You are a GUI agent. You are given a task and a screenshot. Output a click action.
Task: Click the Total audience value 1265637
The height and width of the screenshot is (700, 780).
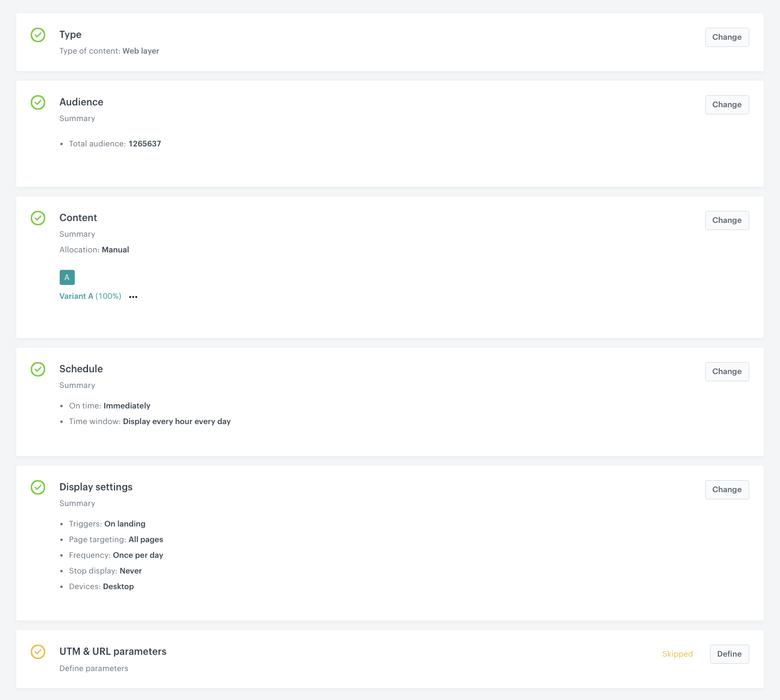tap(145, 143)
